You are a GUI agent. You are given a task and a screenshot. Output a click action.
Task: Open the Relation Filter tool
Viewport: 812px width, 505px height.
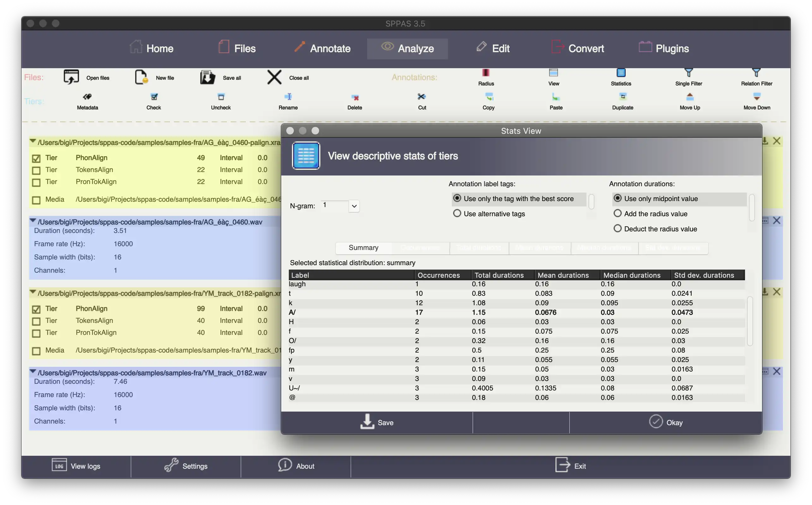(x=755, y=76)
